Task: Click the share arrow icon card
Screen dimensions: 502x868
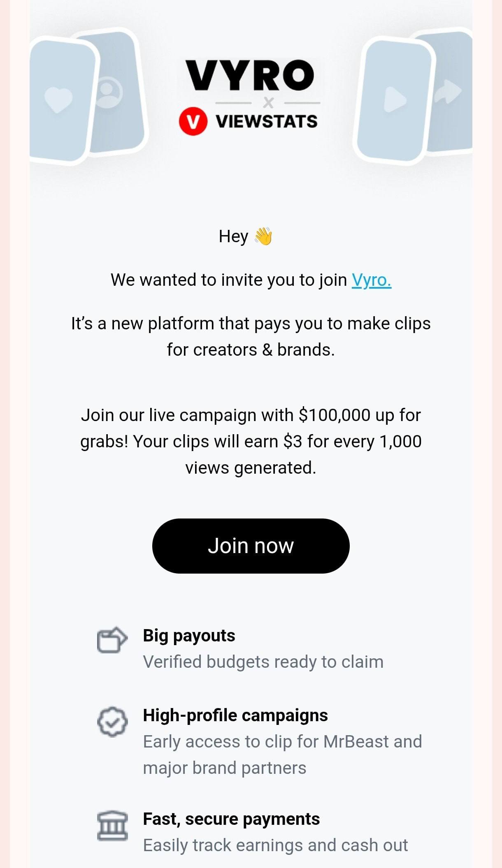Action: (x=449, y=91)
